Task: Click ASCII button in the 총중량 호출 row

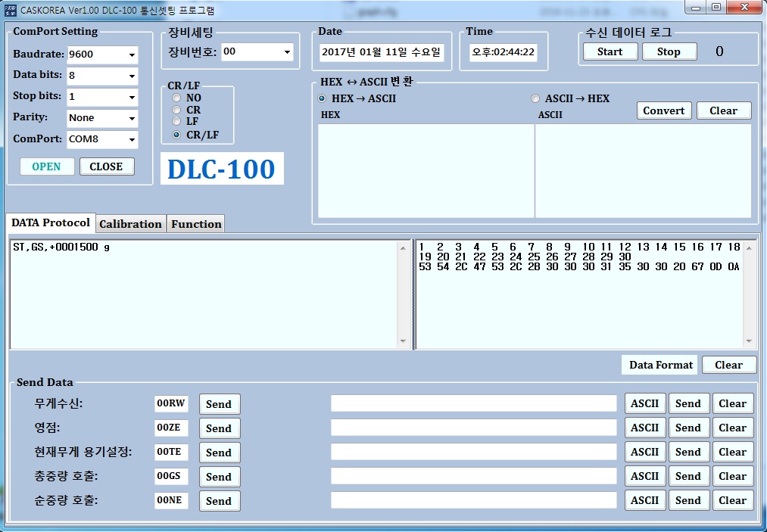Action: coord(645,476)
